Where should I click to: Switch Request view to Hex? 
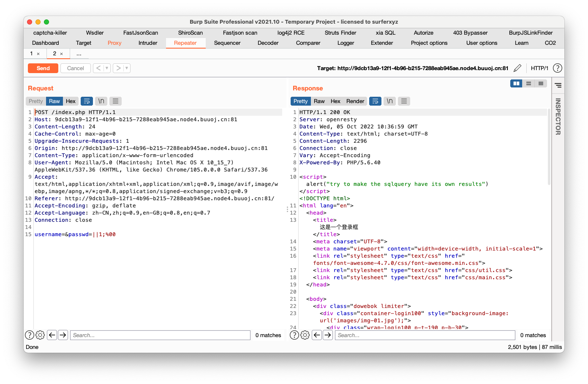click(x=71, y=101)
